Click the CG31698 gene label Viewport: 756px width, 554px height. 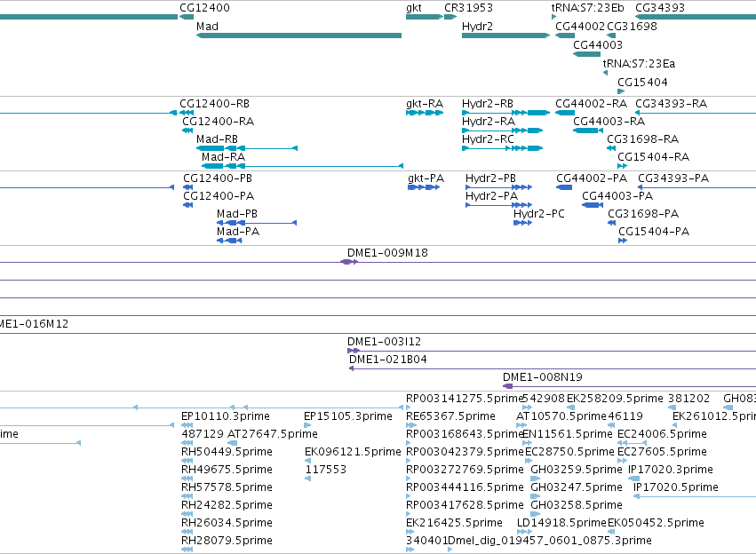coord(633,27)
